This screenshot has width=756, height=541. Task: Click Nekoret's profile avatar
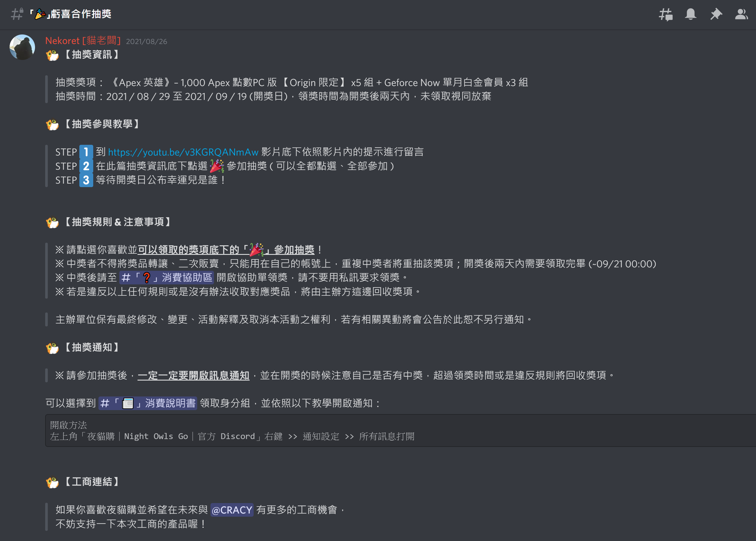22,47
